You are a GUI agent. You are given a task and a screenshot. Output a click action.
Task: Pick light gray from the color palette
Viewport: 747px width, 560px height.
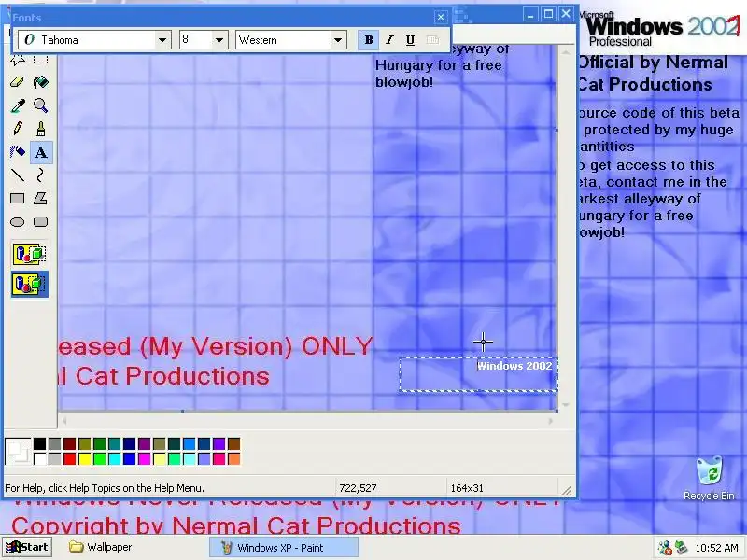pos(55,459)
